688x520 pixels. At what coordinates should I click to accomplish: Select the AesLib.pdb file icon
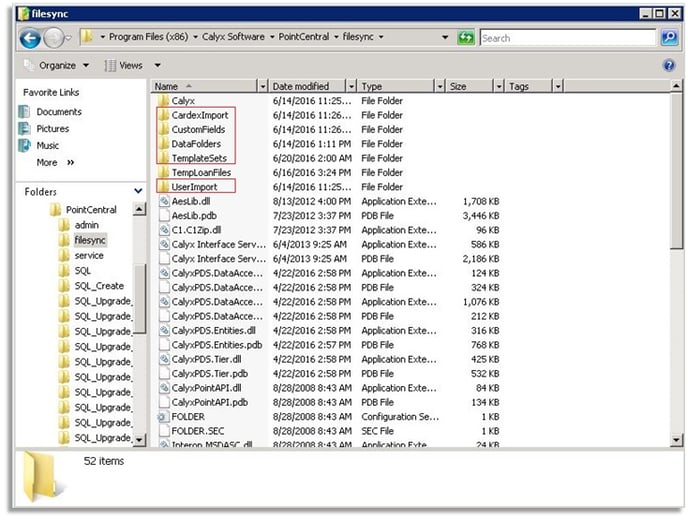(164, 215)
